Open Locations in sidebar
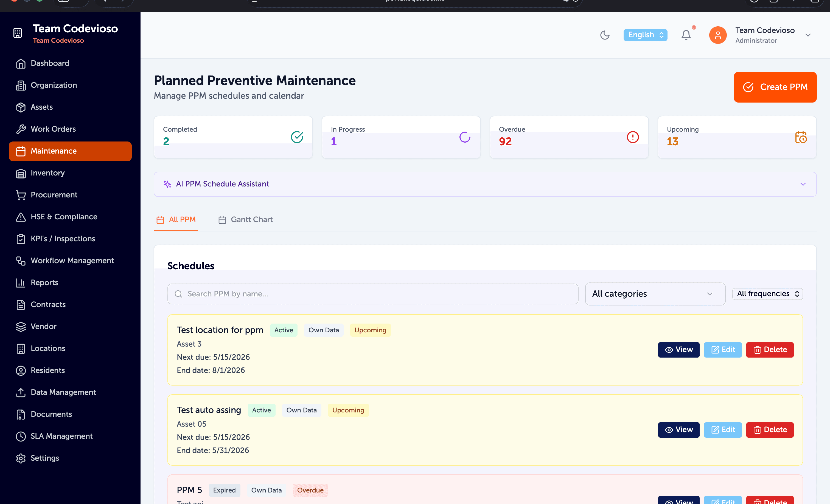The width and height of the screenshot is (830, 504). pos(70,348)
